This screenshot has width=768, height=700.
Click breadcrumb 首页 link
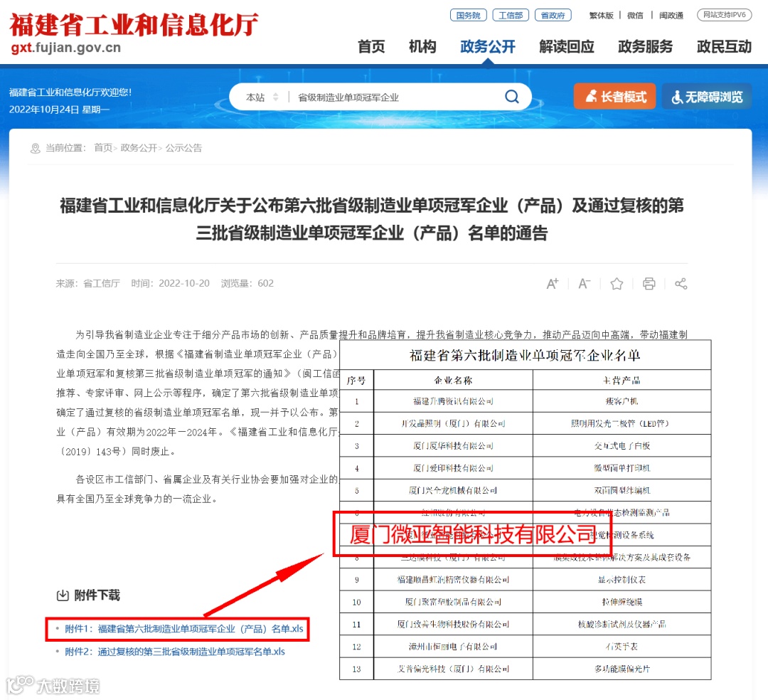pos(103,148)
